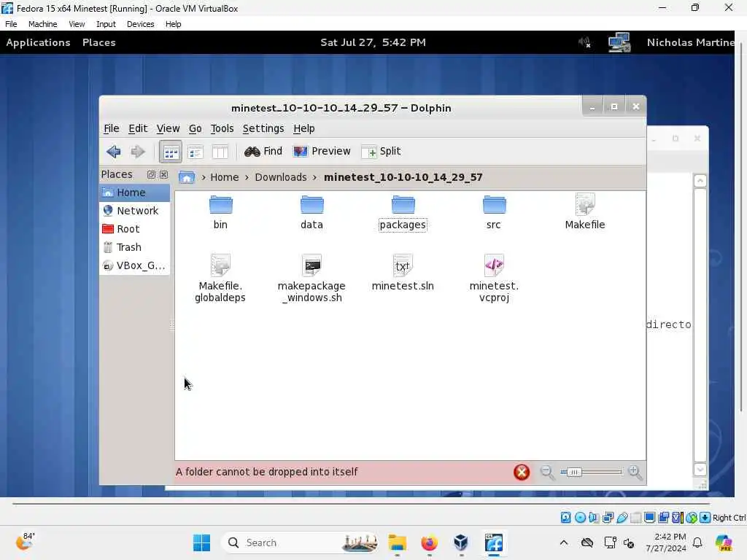Open Windows notifications bell
The image size is (747, 560).
pos(697,542)
